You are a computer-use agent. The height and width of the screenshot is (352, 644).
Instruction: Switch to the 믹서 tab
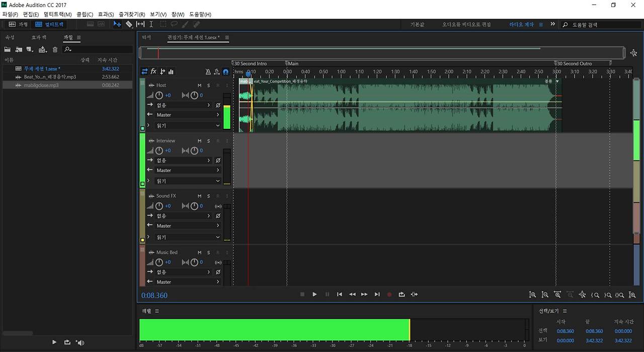[x=146, y=37]
